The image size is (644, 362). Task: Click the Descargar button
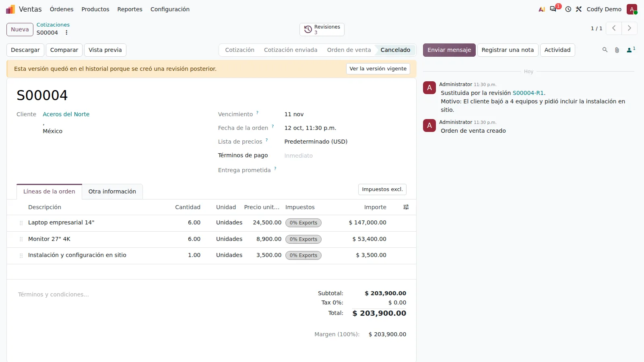click(25, 50)
